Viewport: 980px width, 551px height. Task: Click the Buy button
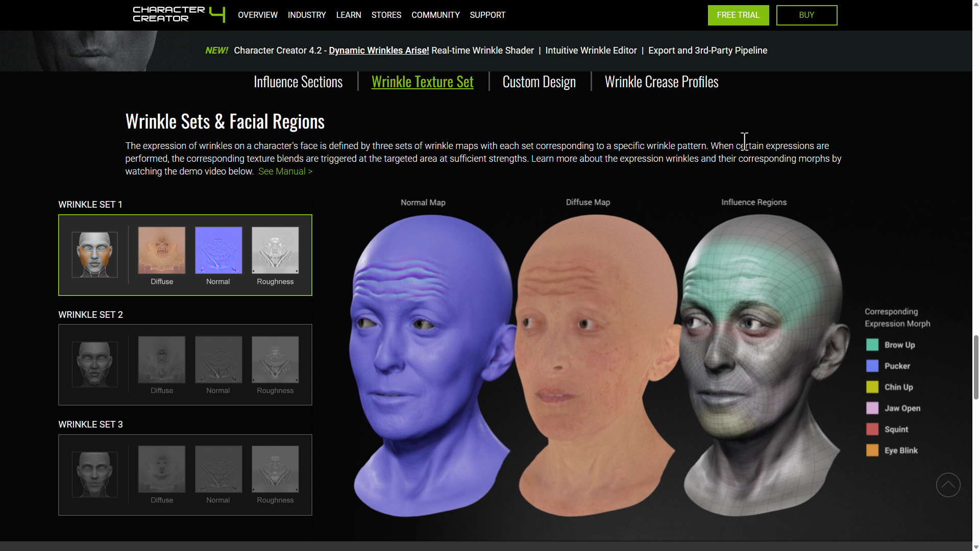(x=806, y=15)
